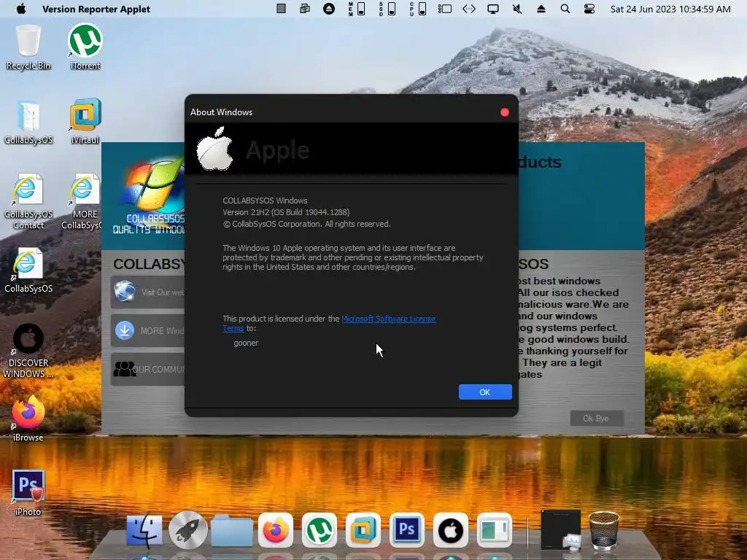
Task: Open the Trash basket in dock
Action: [603, 530]
